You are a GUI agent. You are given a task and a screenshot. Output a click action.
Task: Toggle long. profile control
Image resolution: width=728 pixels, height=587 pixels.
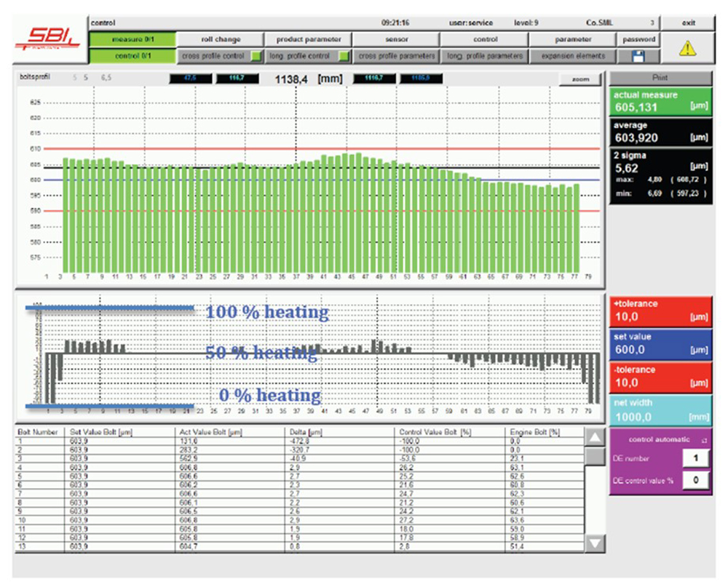[x=308, y=56]
